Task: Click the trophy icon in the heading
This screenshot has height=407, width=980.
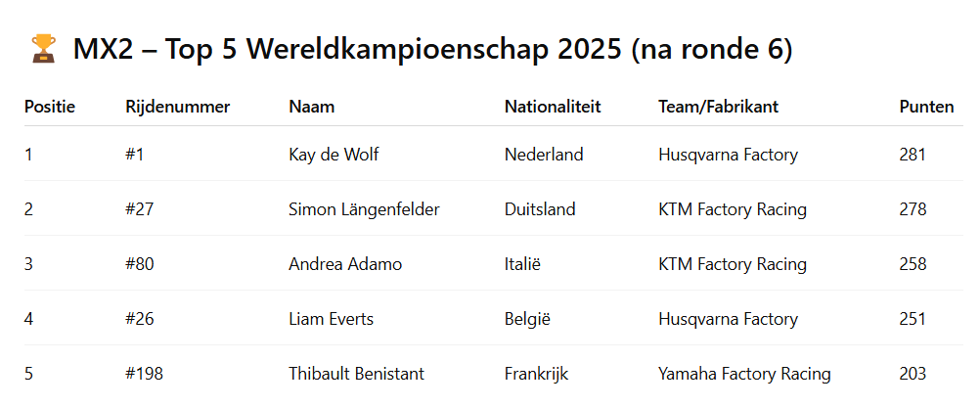Action: coord(43,49)
